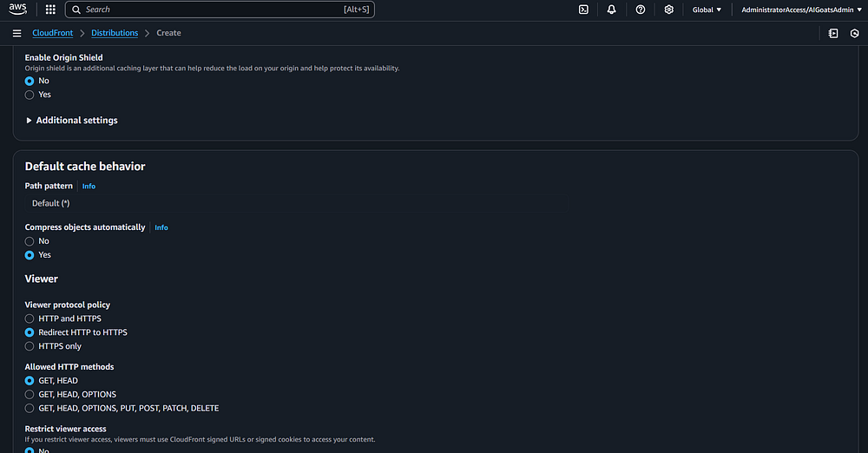This screenshot has height=453, width=868.
Task: Toggle the left navigation hamburger menu
Action: pos(16,33)
